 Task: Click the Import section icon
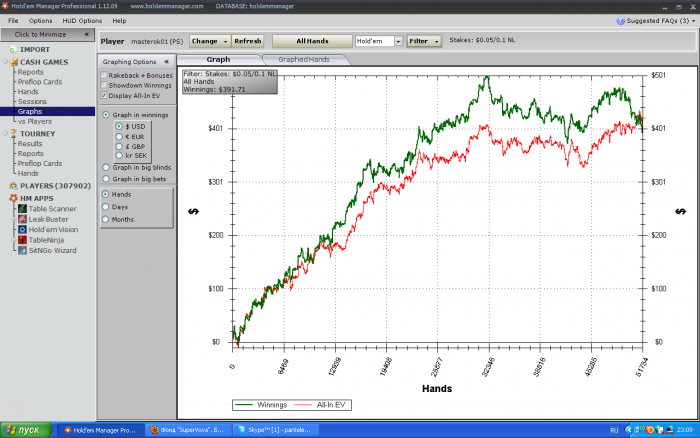(13, 50)
